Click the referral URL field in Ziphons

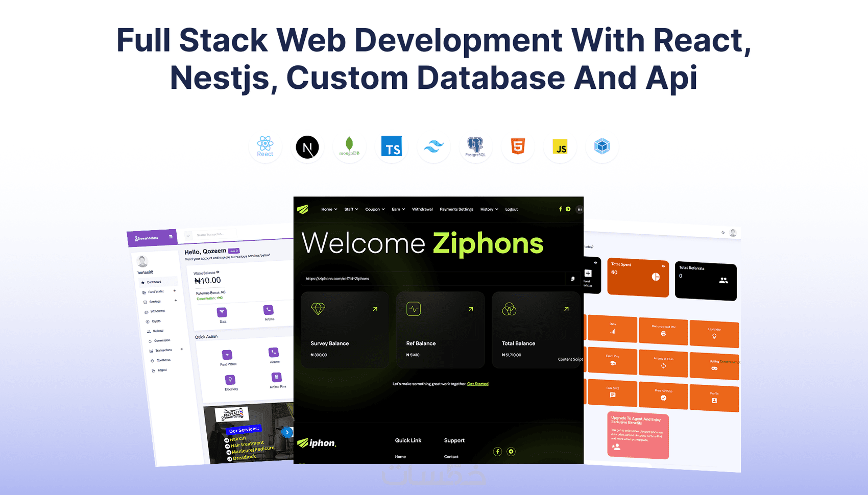(x=433, y=279)
